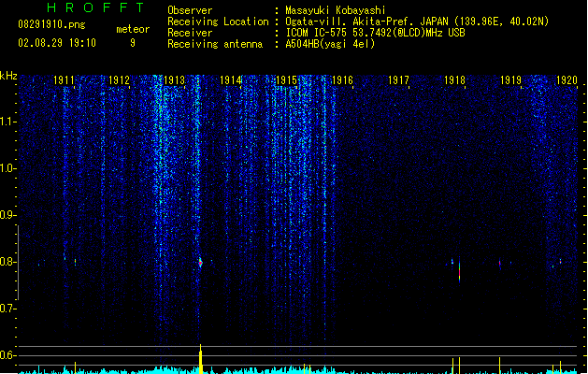Click the 1915 time marker
The image size is (588, 374).
click(x=286, y=80)
